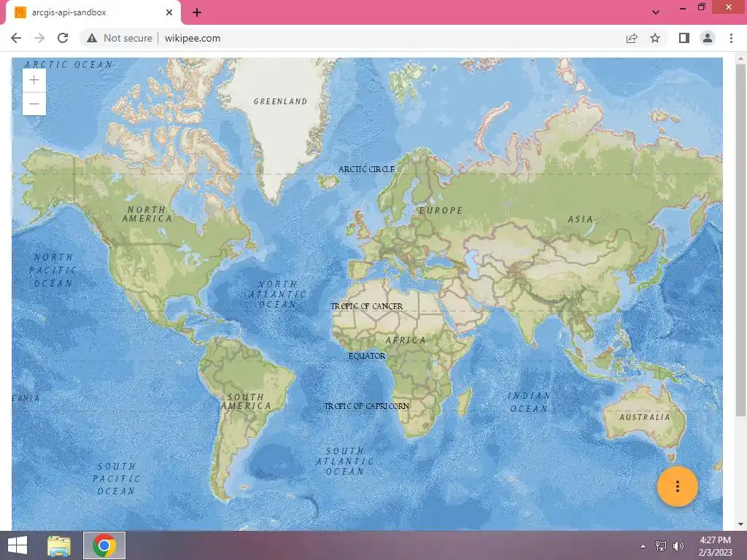Click the GREENLAND map label
The image size is (747, 560).
[x=281, y=101]
